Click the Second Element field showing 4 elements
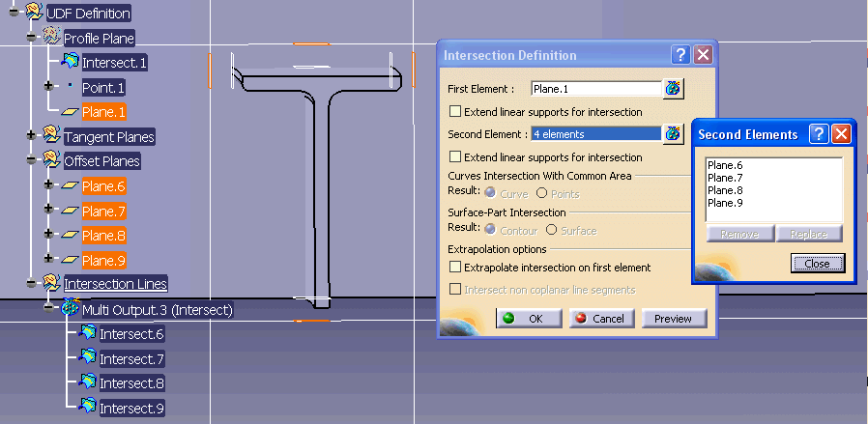868x424 pixels. coord(596,134)
